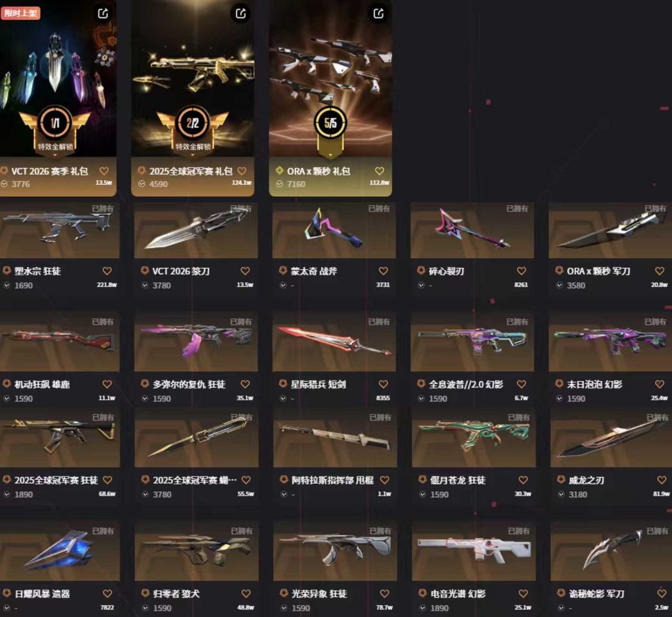Click the 日耀风暴 遗器 skin image
The image size is (672, 617).
60,552
